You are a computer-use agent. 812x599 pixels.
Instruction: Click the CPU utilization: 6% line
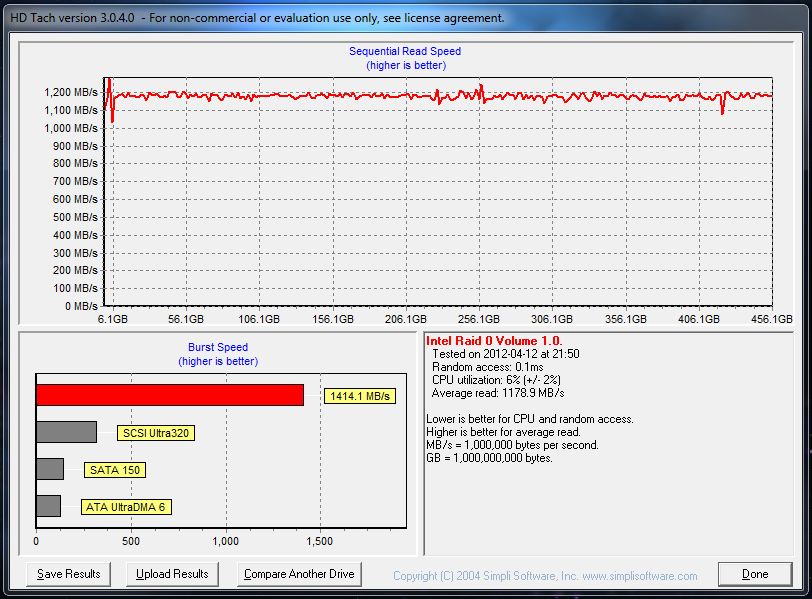[496, 380]
